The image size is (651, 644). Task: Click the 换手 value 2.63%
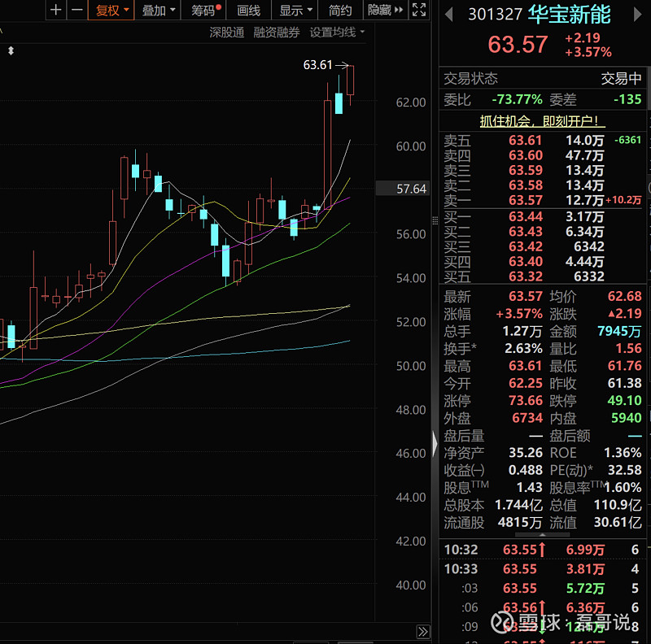(523, 349)
